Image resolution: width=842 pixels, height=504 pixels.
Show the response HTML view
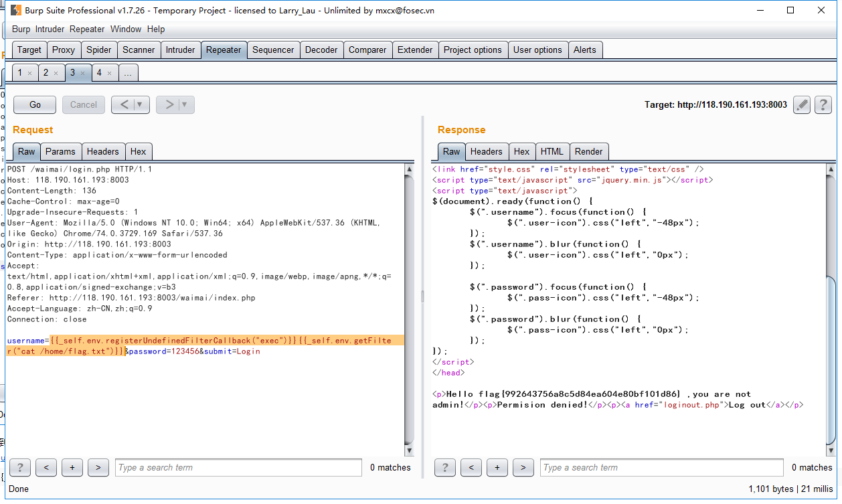coord(552,151)
